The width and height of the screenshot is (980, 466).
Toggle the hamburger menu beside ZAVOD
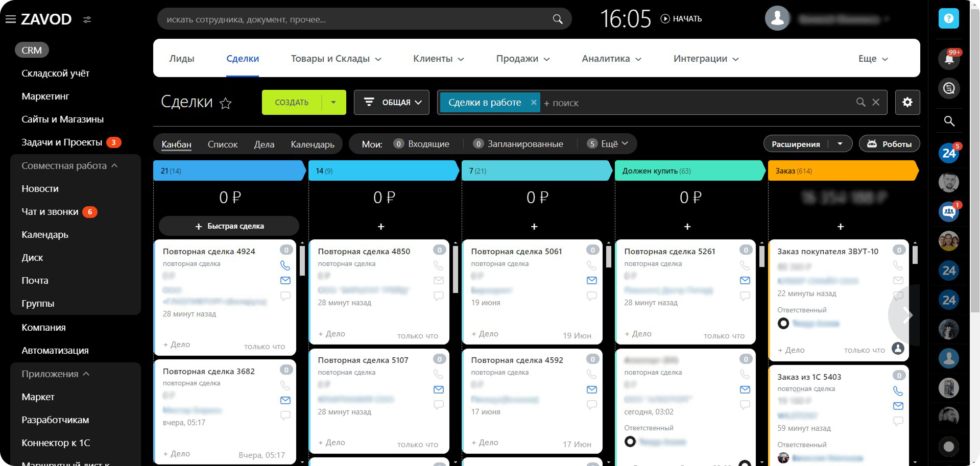point(10,19)
